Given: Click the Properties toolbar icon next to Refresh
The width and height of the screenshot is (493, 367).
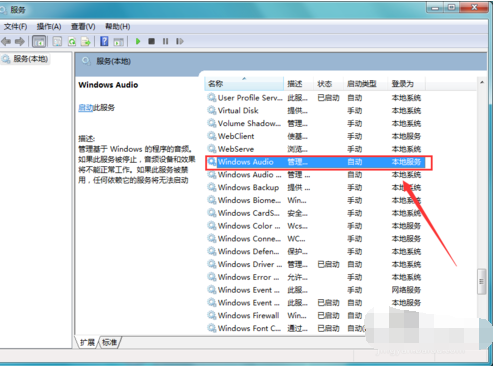Looking at the screenshot, I should point(57,42).
